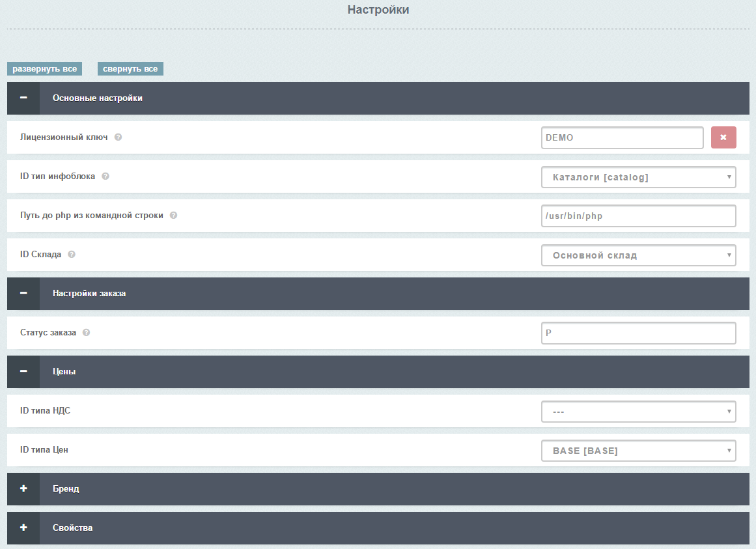The width and height of the screenshot is (756, 549).
Task: Open the ID типа НДС dropdown
Action: coord(638,412)
